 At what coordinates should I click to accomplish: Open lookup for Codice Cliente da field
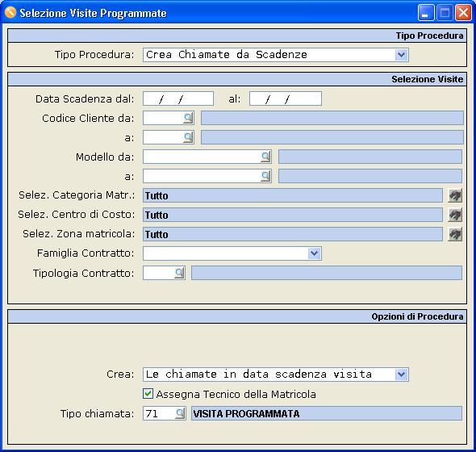188,118
